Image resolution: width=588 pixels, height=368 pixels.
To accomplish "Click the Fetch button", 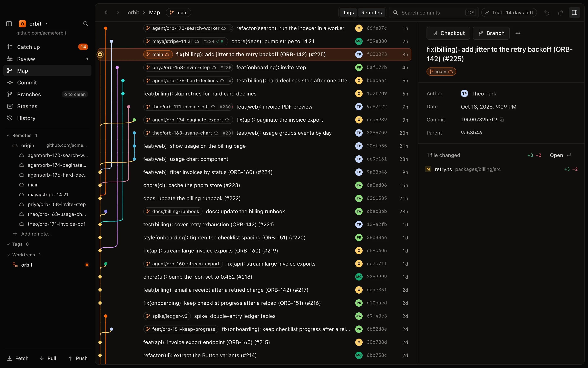I will [x=18, y=358].
